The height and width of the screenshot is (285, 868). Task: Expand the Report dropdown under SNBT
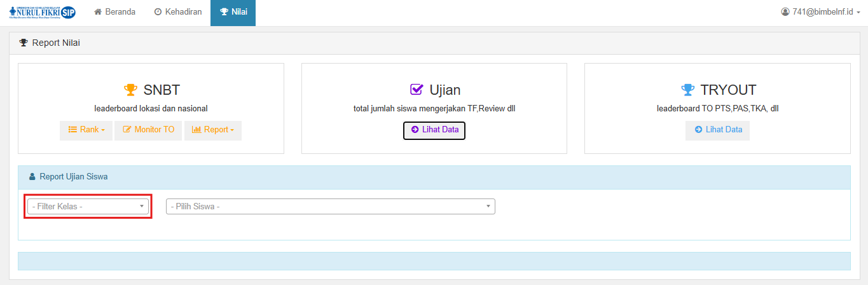tap(212, 130)
